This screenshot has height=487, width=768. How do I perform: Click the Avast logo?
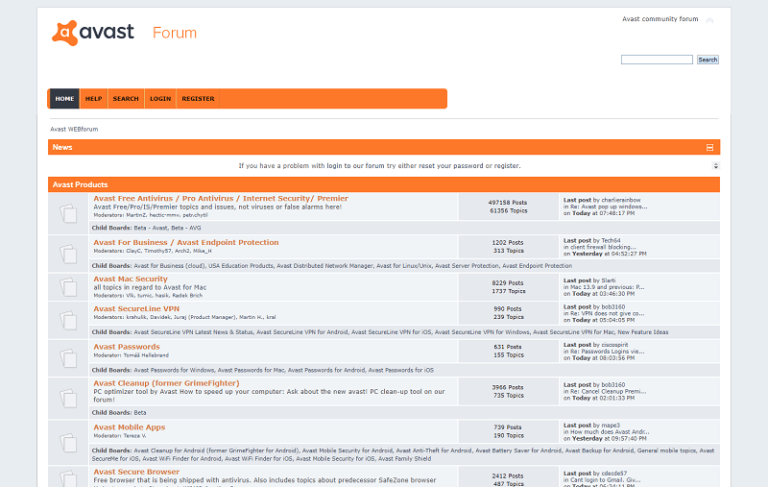pos(93,33)
